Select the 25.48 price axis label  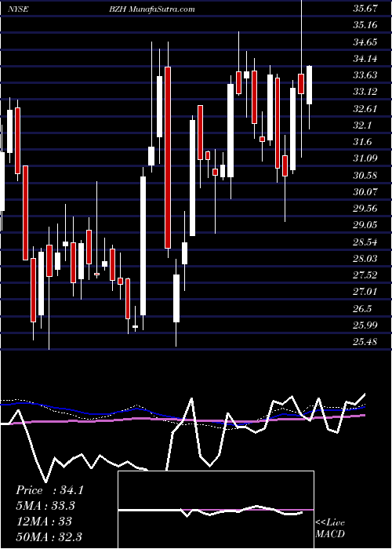point(365,341)
